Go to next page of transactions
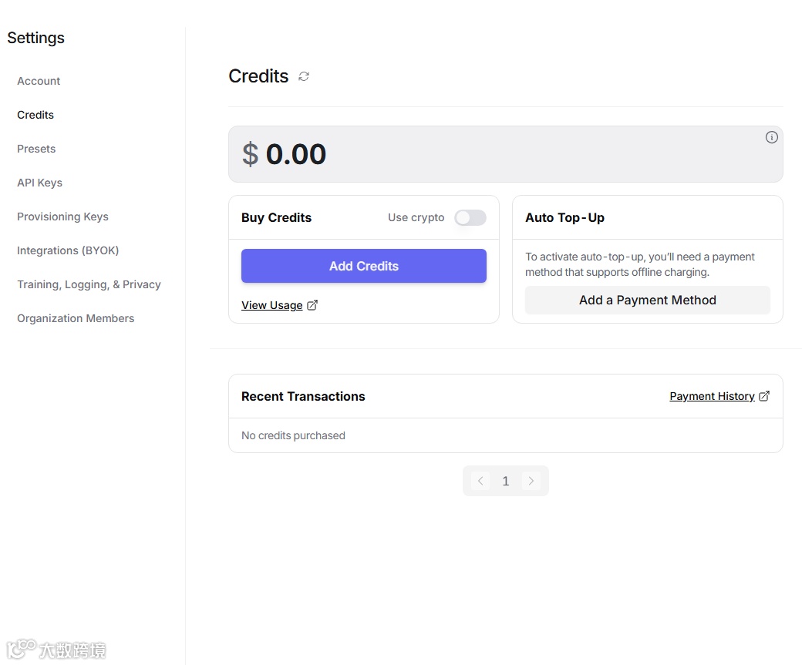The width and height of the screenshot is (812, 665). tap(531, 481)
